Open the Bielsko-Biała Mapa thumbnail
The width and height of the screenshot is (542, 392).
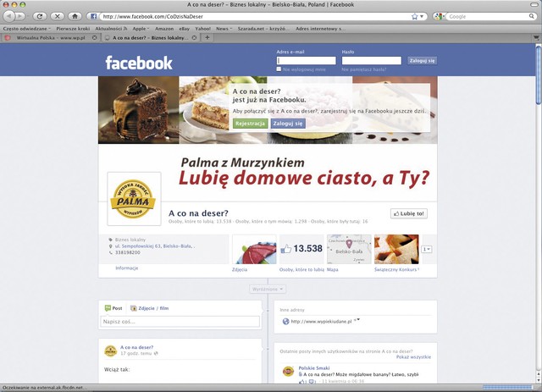click(x=349, y=249)
